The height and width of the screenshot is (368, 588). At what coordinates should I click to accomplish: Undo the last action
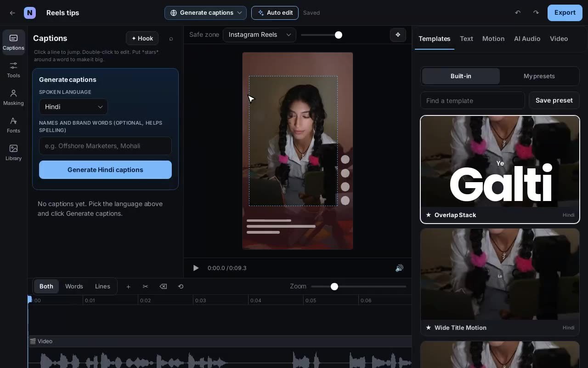(x=518, y=13)
